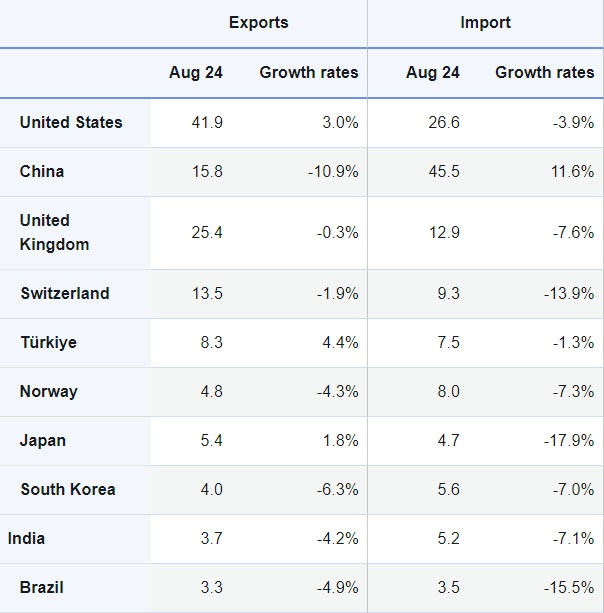604x613 pixels.
Task: Click the China row label
Action: [42, 172]
